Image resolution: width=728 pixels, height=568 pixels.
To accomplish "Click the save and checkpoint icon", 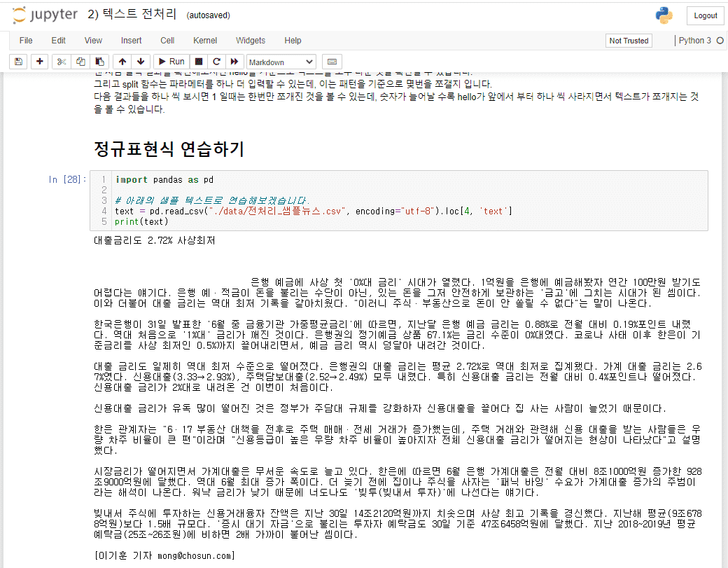I will pos(19,62).
